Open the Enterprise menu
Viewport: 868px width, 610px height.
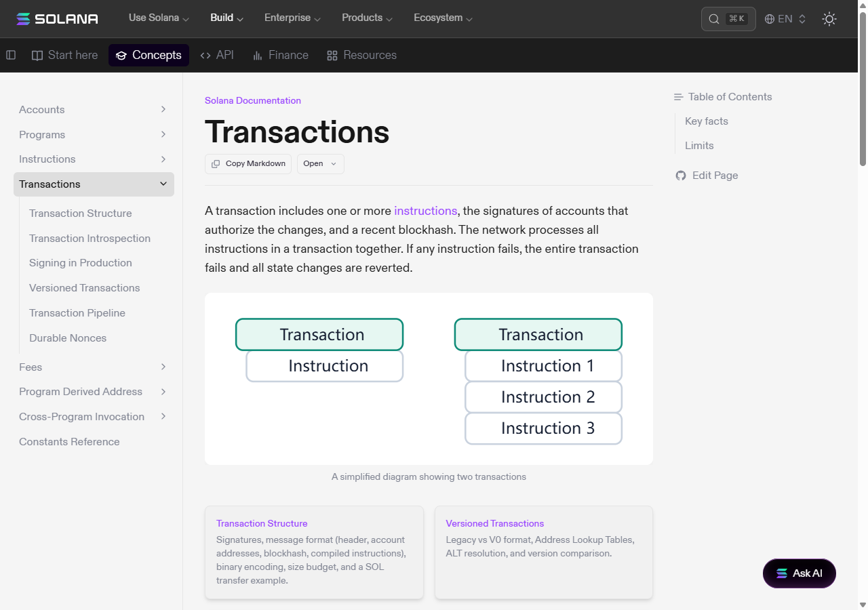coord(293,18)
